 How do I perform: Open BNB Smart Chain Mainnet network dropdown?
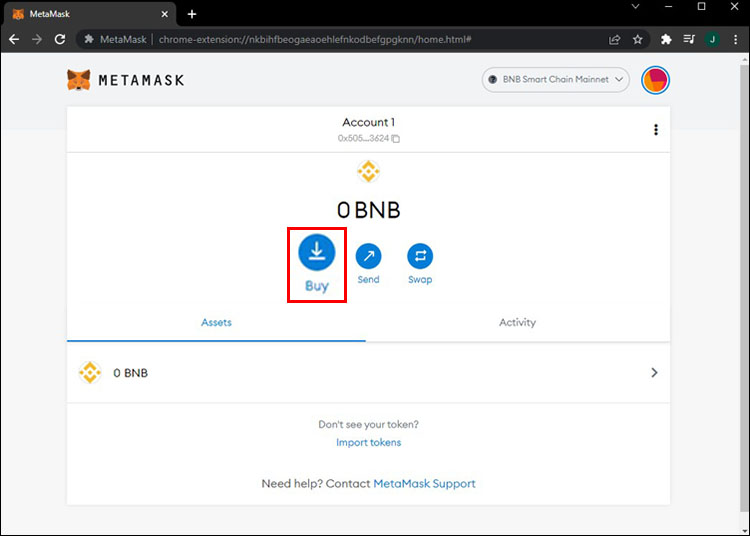(x=555, y=80)
